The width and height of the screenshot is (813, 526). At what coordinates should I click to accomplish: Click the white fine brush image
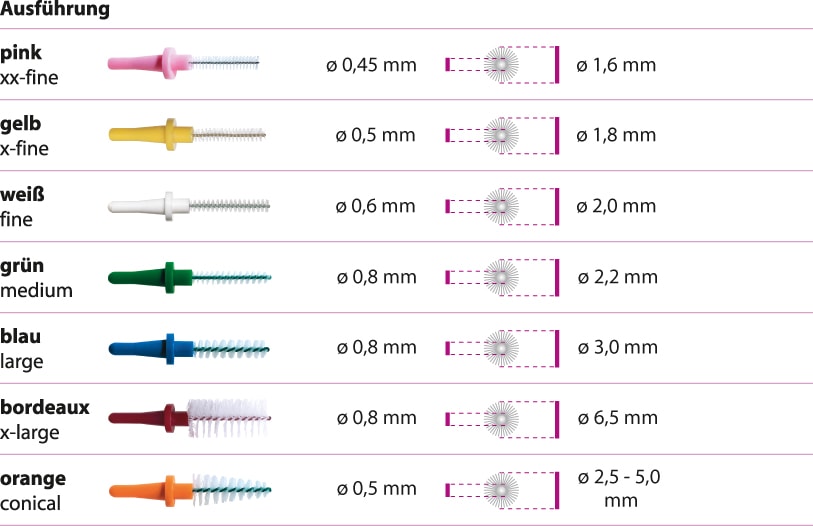point(189,206)
